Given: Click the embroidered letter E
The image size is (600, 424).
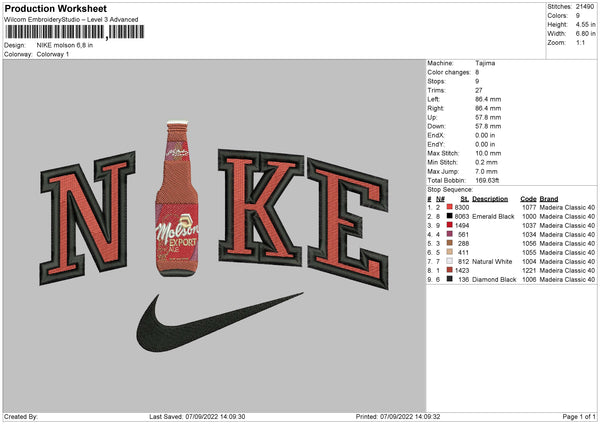Looking at the screenshot, I should click(348, 223).
